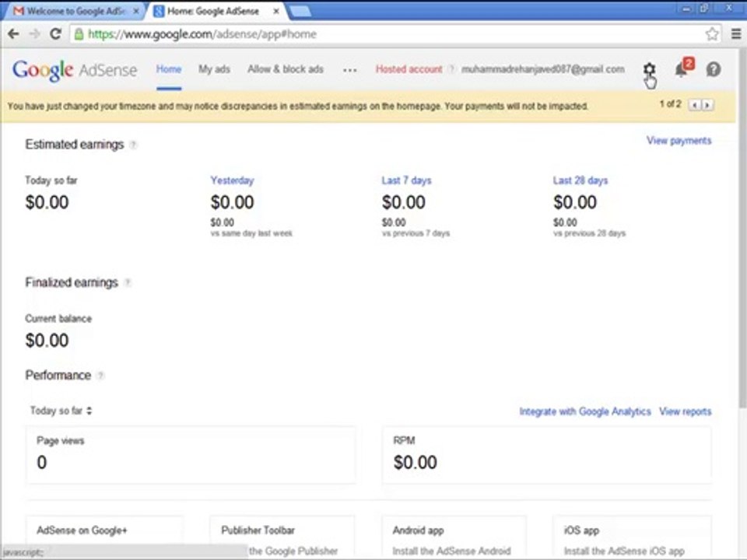The height and width of the screenshot is (560, 747).
Task: Click the vertical page scrollbar
Action: click(742, 229)
